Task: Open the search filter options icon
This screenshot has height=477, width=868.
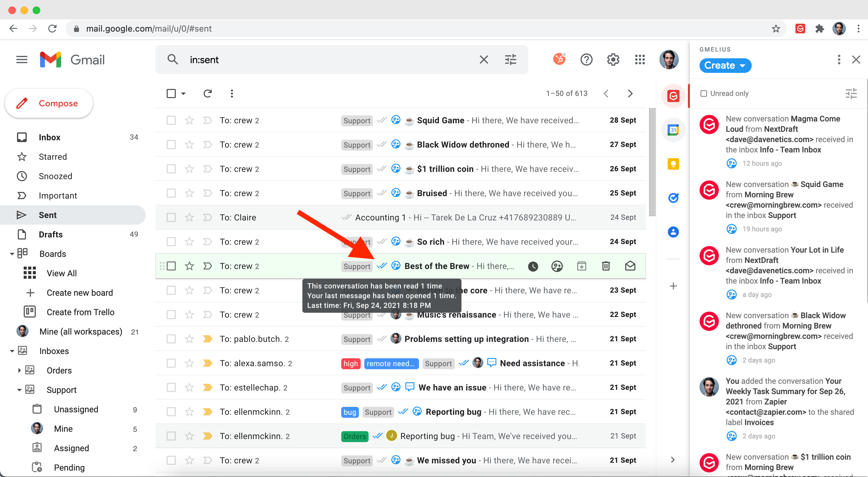Action: coord(510,60)
